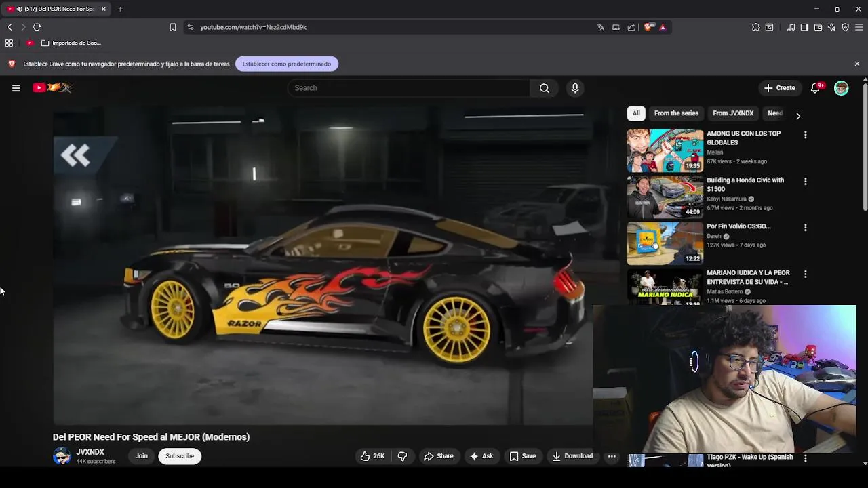The image size is (868, 488).
Task: Click the Create button
Action: tap(779, 88)
